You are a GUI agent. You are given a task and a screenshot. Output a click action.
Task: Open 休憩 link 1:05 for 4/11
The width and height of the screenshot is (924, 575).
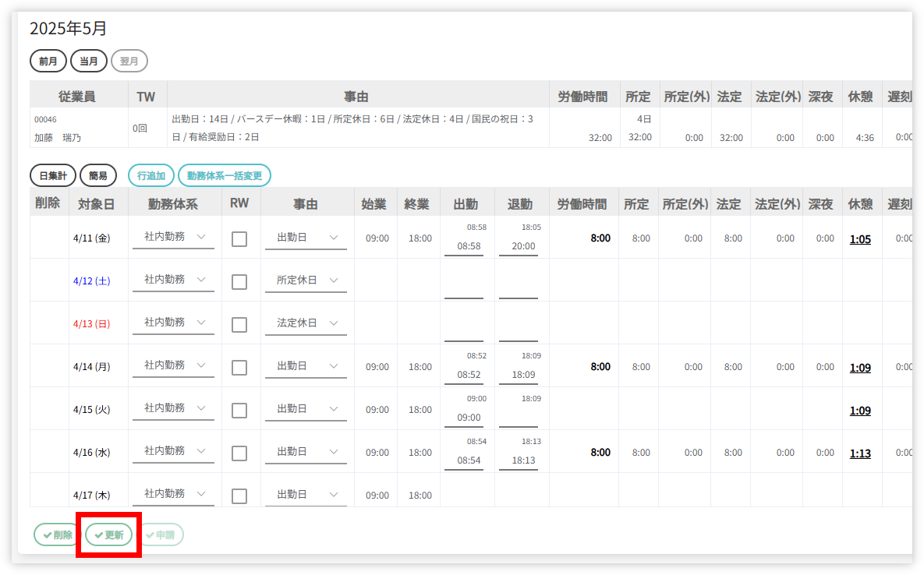point(860,239)
